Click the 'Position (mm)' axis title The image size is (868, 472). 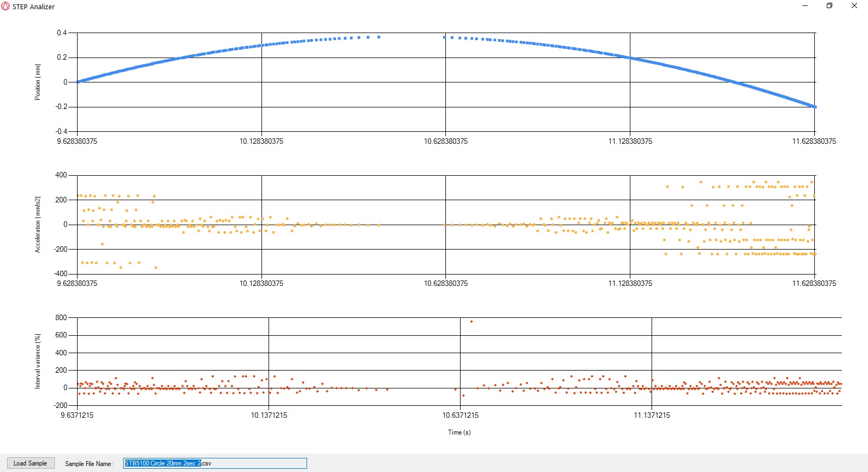37,82
